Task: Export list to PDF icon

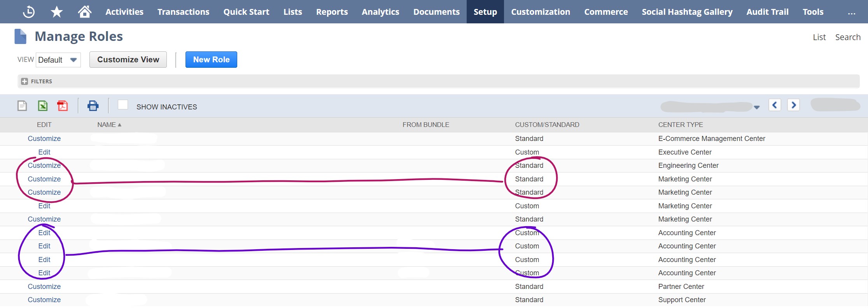Action: tap(62, 106)
